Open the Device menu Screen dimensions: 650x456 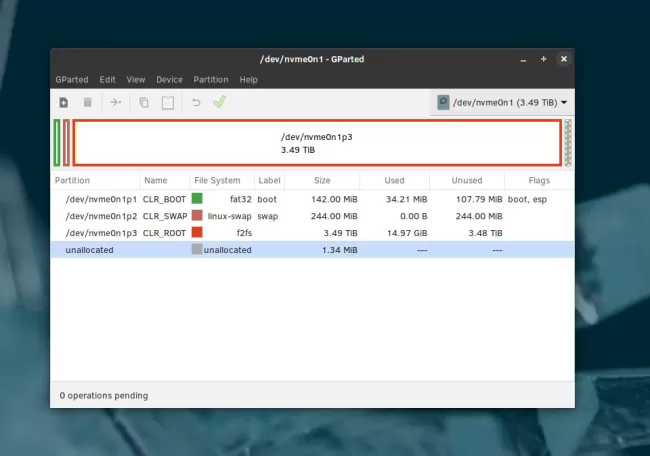tap(169, 79)
